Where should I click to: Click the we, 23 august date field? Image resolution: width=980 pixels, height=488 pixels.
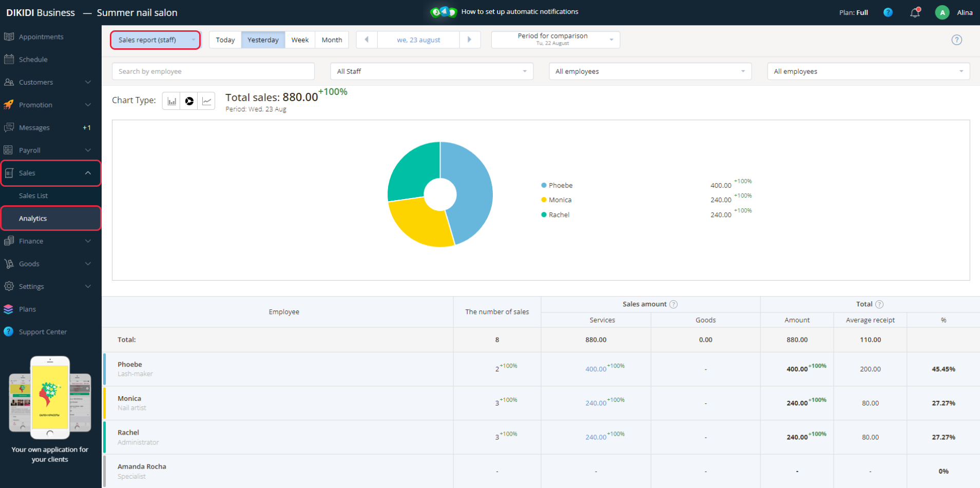pos(418,40)
